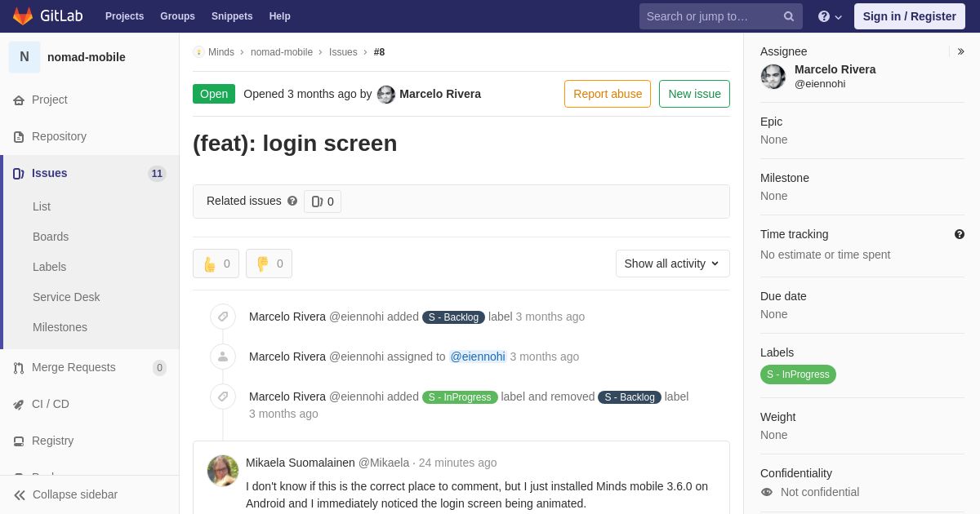Click Merge Requests count badge 0
The width and height of the screenshot is (980, 514).
[159, 368]
